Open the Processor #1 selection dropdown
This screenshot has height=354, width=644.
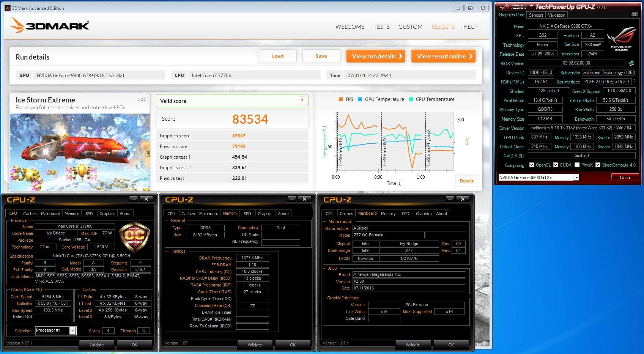72,331
